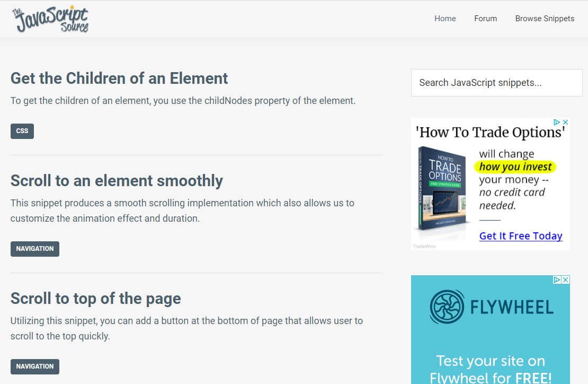Select the CSS tag button
Viewport: 588px width, 384px height.
22,131
